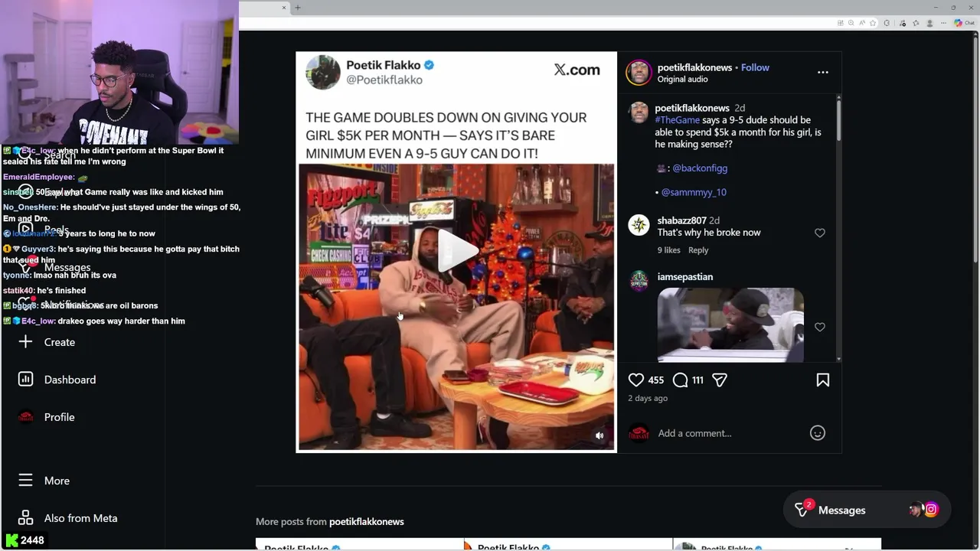Click the Instagram avatar icon in Messages pill
Image resolution: width=980 pixels, height=551 pixels.
(931, 510)
